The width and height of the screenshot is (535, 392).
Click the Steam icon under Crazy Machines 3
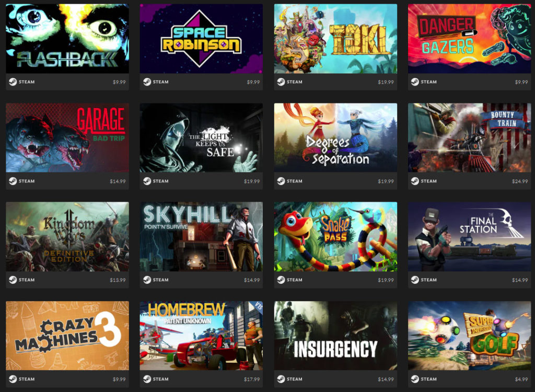pyautogui.click(x=13, y=379)
